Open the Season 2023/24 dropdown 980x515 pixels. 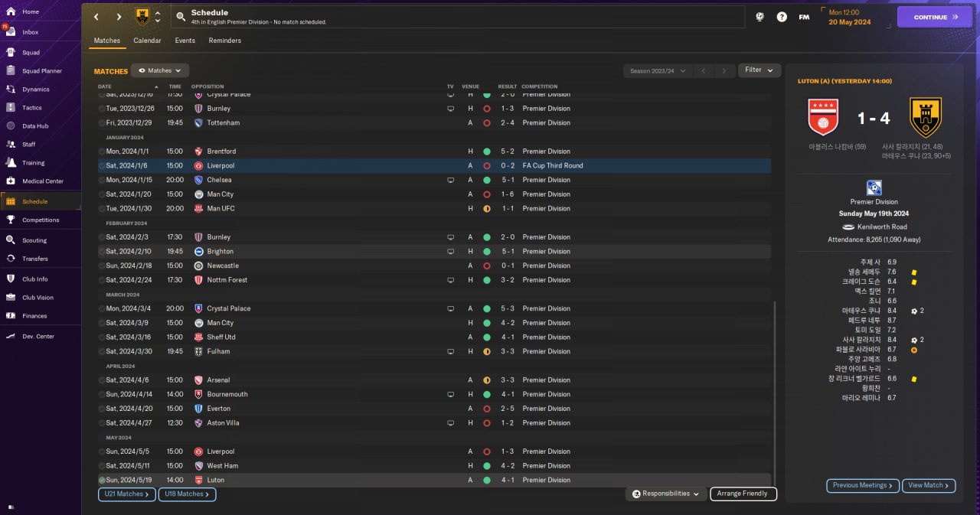point(658,70)
